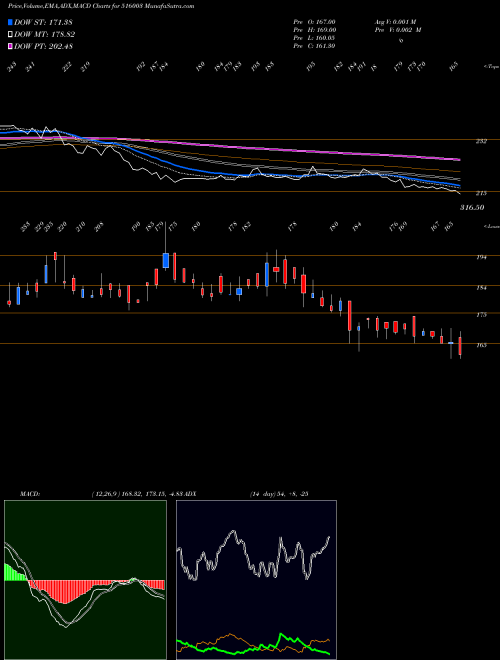The width and height of the screenshot is (500, 660).
Task: Click the 194 candlestick axis label
Action: (x=484, y=257)
